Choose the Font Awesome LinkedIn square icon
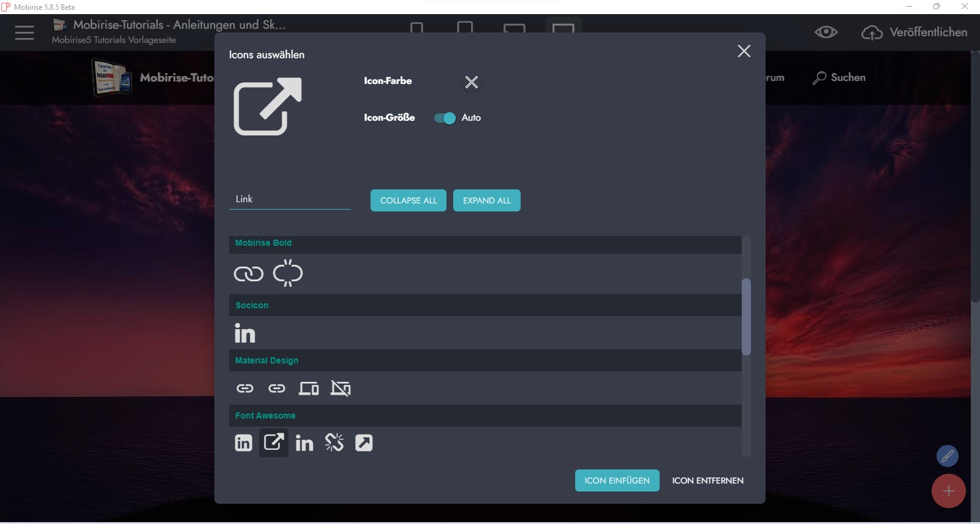The width and height of the screenshot is (980, 524). pos(243,443)
